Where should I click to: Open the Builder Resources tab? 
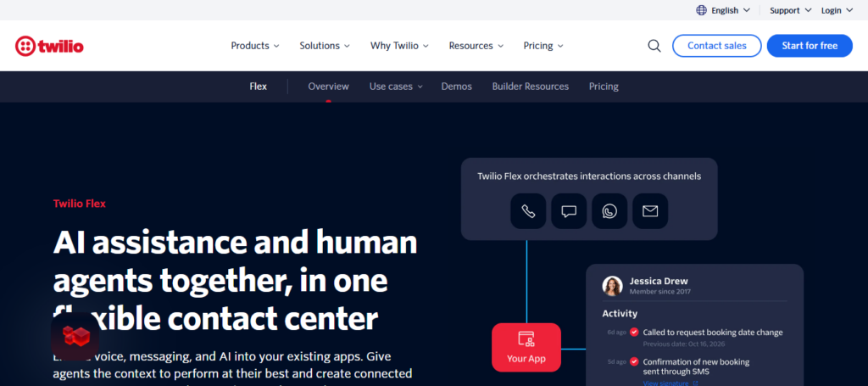click(531, 87)
